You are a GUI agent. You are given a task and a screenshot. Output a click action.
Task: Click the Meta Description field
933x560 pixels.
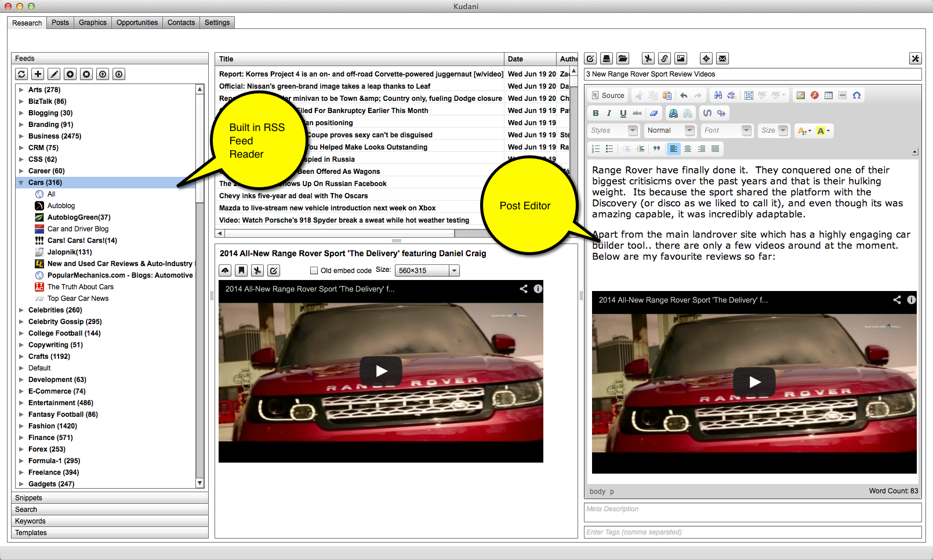[x=753, y=512]
